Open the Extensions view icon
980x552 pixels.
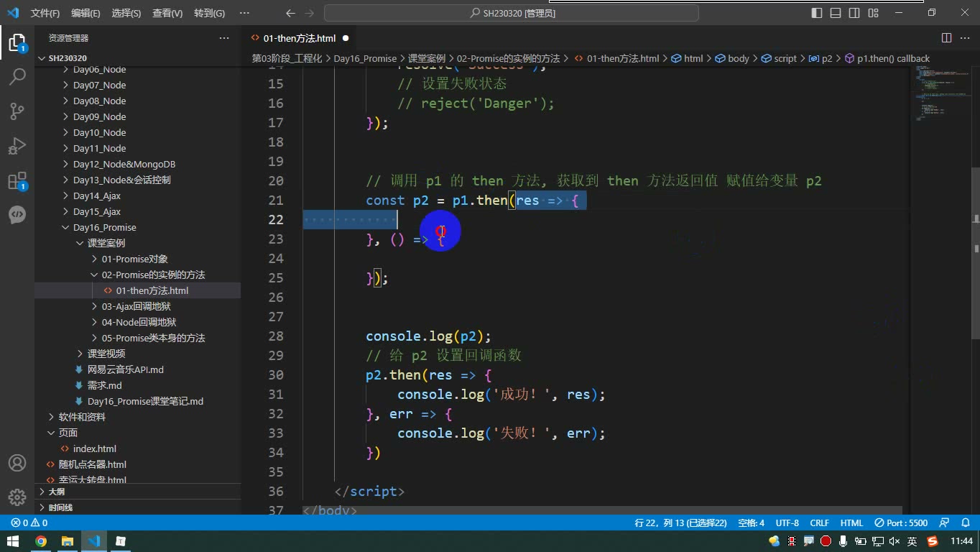(x=17, y=180)
